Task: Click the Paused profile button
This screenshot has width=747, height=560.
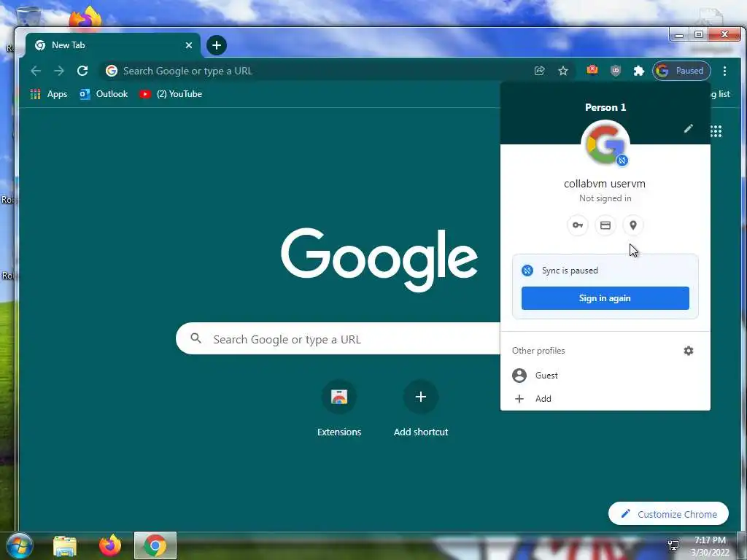Action: (x=681, y=71)
